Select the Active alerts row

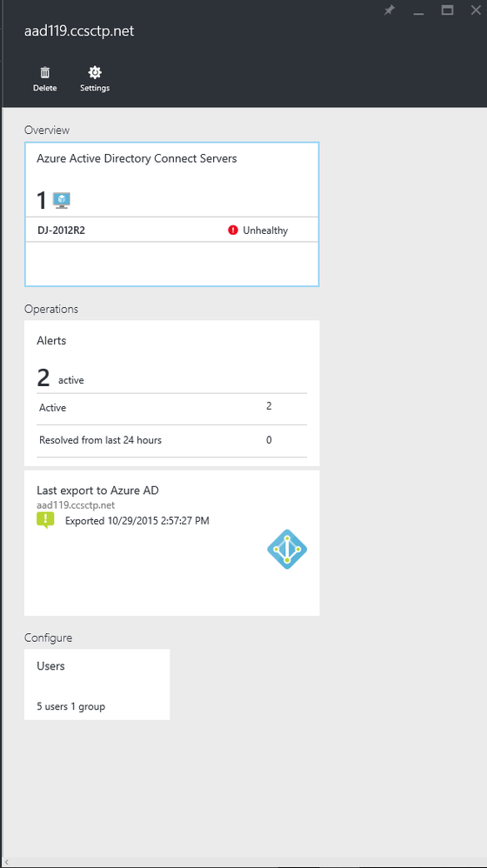pos(171,408)
